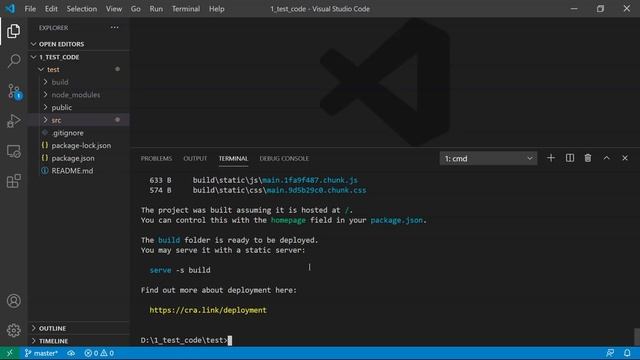Click Explorer more actions ellipsis
The width and height of the screenshot is (640, 360).
[114, 28]
